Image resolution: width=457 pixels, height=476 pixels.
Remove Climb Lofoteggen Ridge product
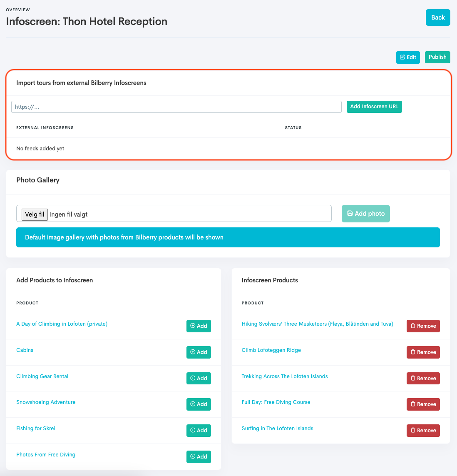click(423, 352)
